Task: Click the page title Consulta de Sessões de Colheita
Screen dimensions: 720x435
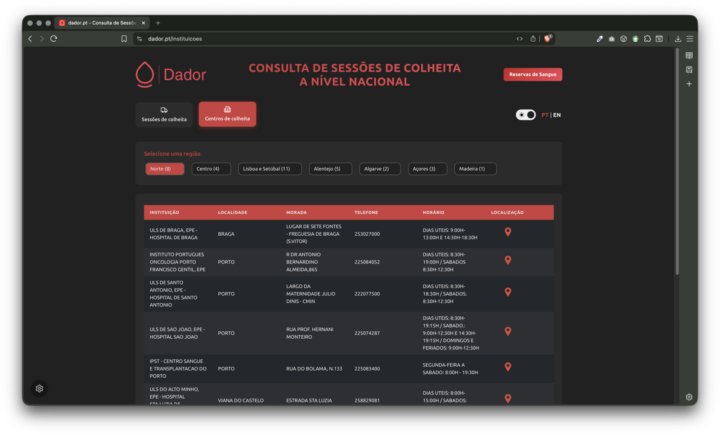Action: click(x=354, y=75)
